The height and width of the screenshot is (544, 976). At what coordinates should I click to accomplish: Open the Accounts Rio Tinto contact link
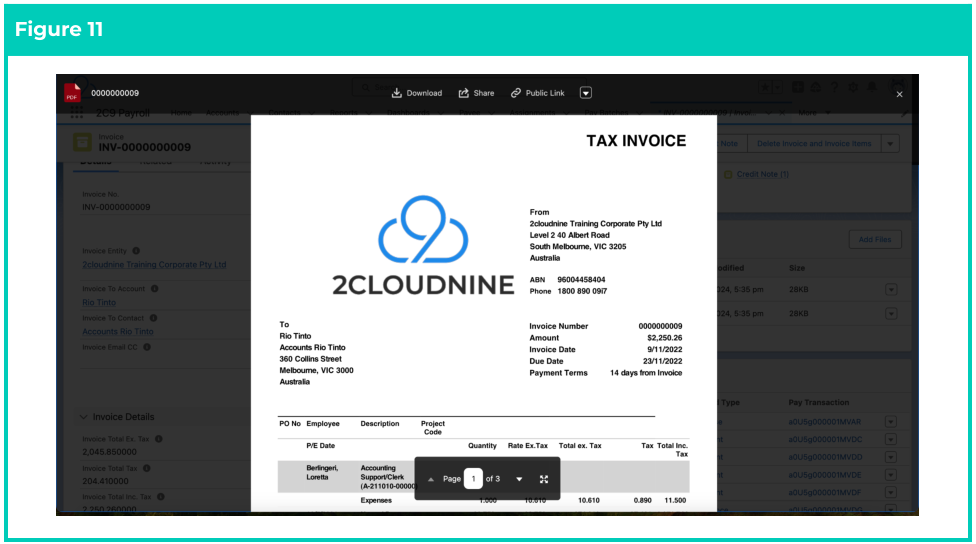(118, 332)
